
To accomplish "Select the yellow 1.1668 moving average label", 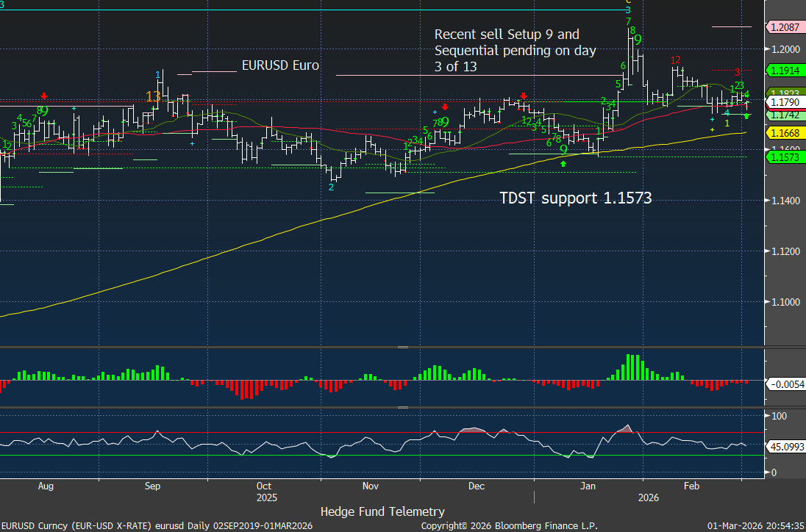I will pyautogui.click(x=785, y=133).
